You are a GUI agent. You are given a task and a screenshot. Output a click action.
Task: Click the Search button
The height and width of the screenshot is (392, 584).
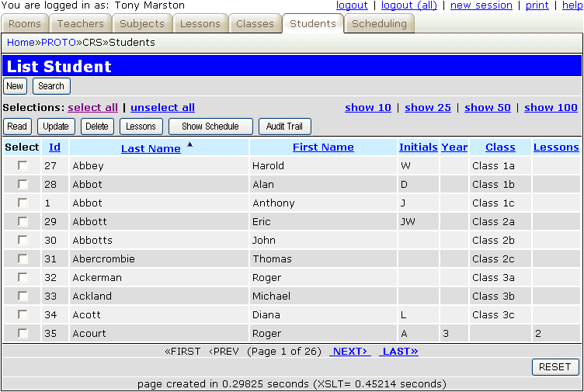(x=51, y=86)
